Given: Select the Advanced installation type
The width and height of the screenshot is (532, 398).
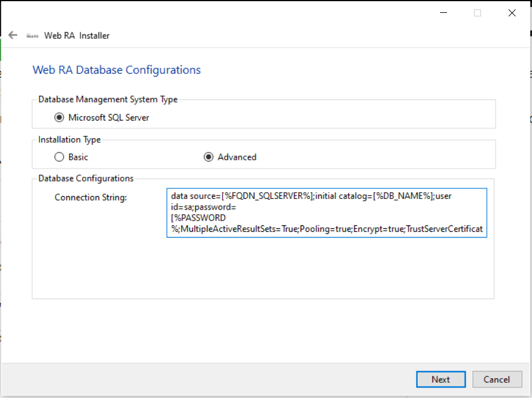Looking at the screenshot, I should [208, 157].
